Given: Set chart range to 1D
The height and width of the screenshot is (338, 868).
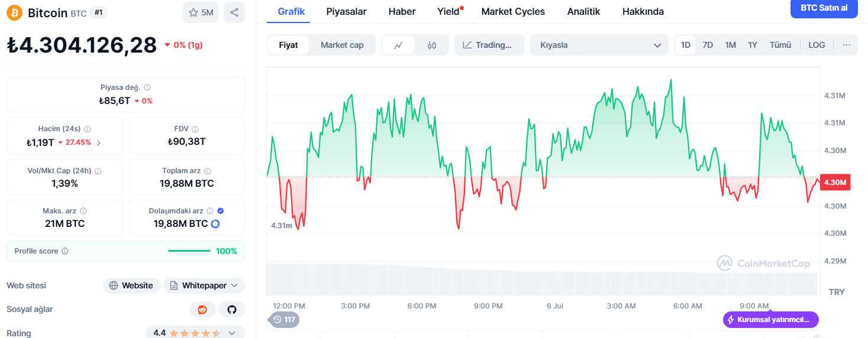Looking at the screenshot, I should tap(686, 45).
